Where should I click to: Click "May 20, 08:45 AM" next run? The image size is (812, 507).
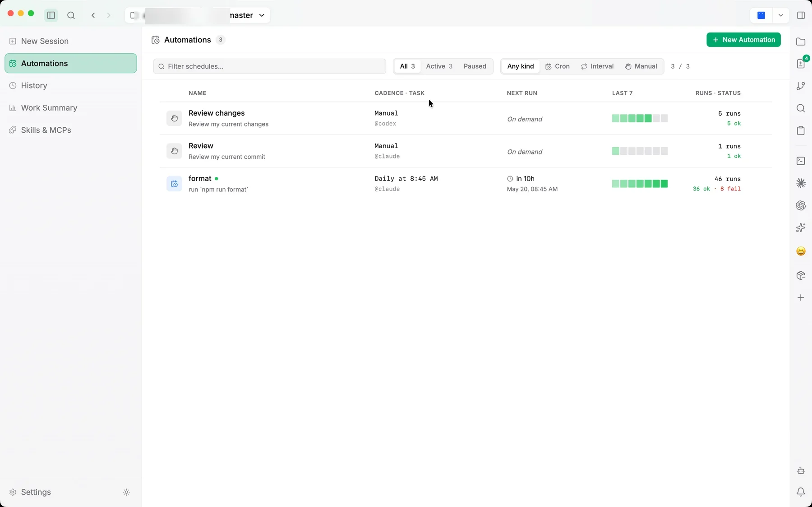click(532, 189)
